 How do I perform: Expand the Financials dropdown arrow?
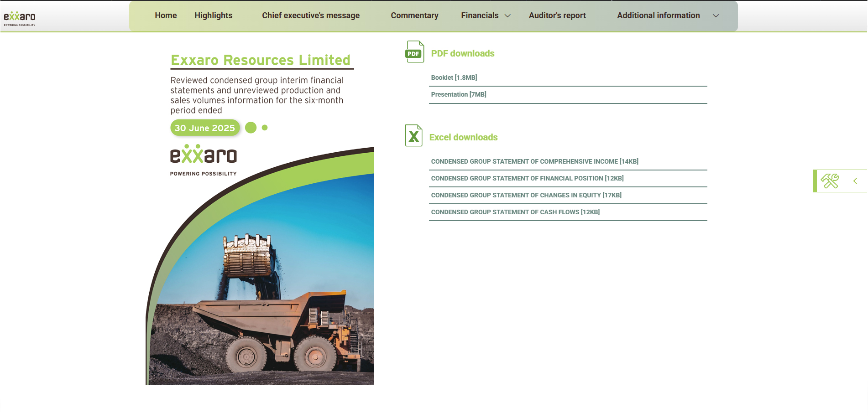(507, 16)
